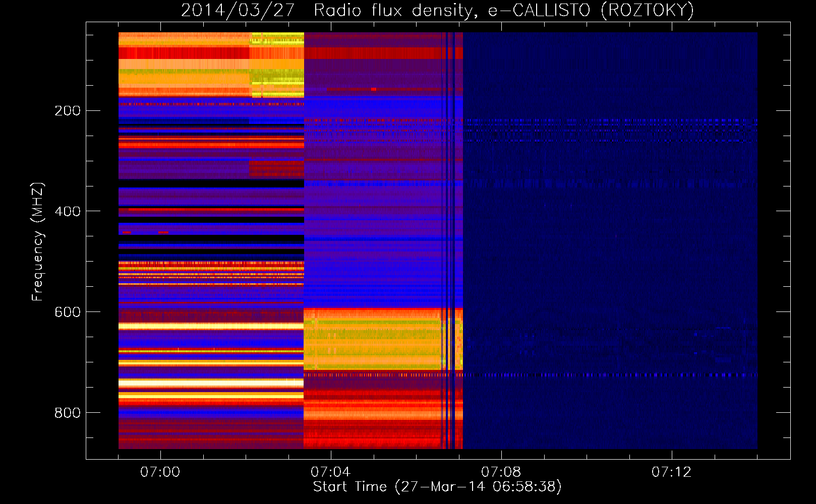Viewport: 816px width, 504px height.
Task: Click the 600 frequency tick label
Action: [x=68, y=312]
